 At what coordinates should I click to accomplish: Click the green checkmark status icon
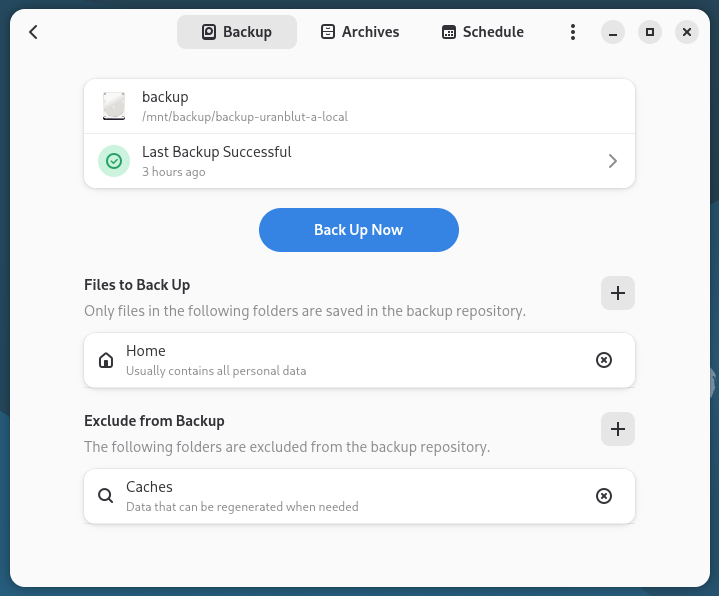114,161
